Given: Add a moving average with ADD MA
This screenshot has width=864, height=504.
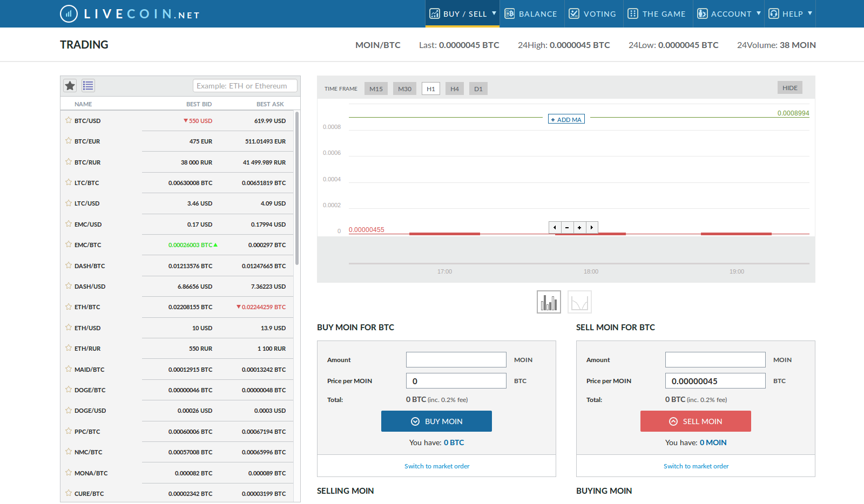Looking at the screenshot, I should [566, 119].
